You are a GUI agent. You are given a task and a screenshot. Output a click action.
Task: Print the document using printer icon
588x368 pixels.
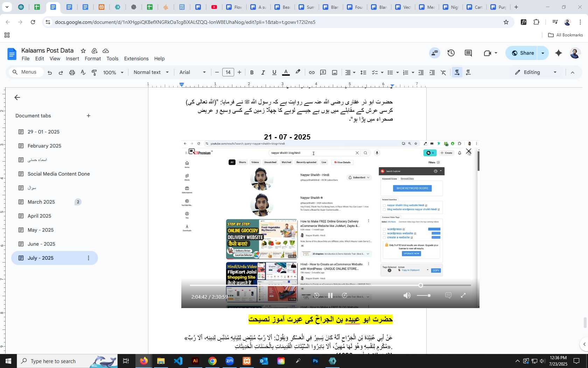(x=72, y=73)
